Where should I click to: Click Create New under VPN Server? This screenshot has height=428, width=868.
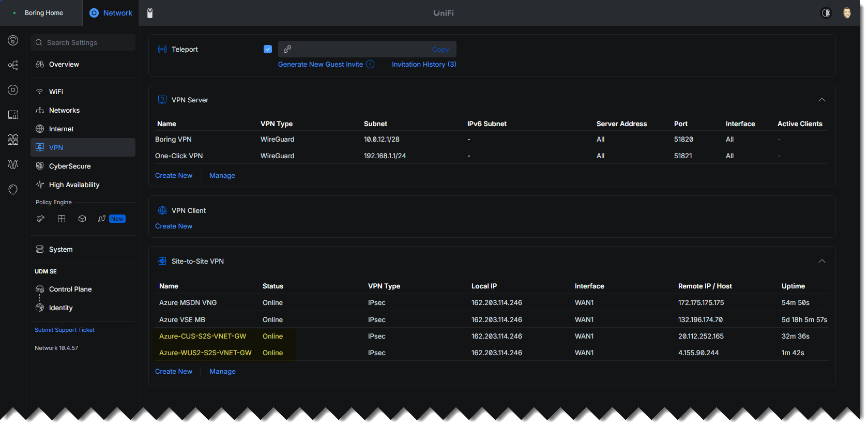[x=174, y=175]
